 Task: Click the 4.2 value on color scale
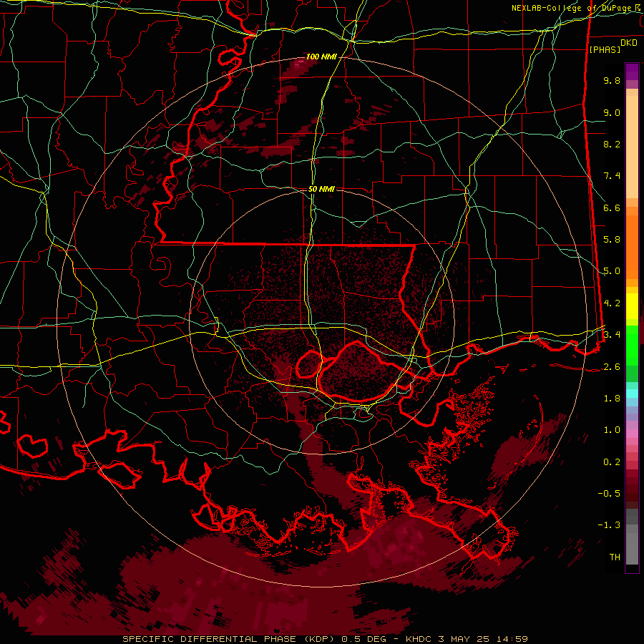coord(612,303)
